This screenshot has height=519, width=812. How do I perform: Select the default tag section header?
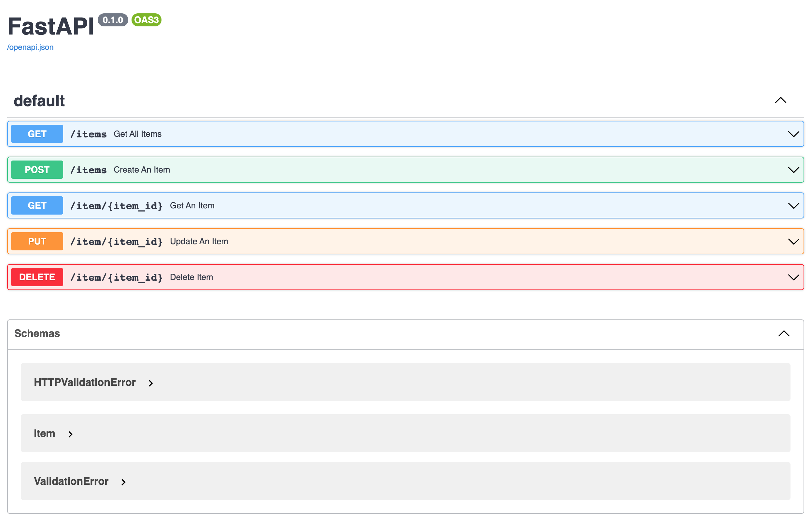(x=39, y=100)
